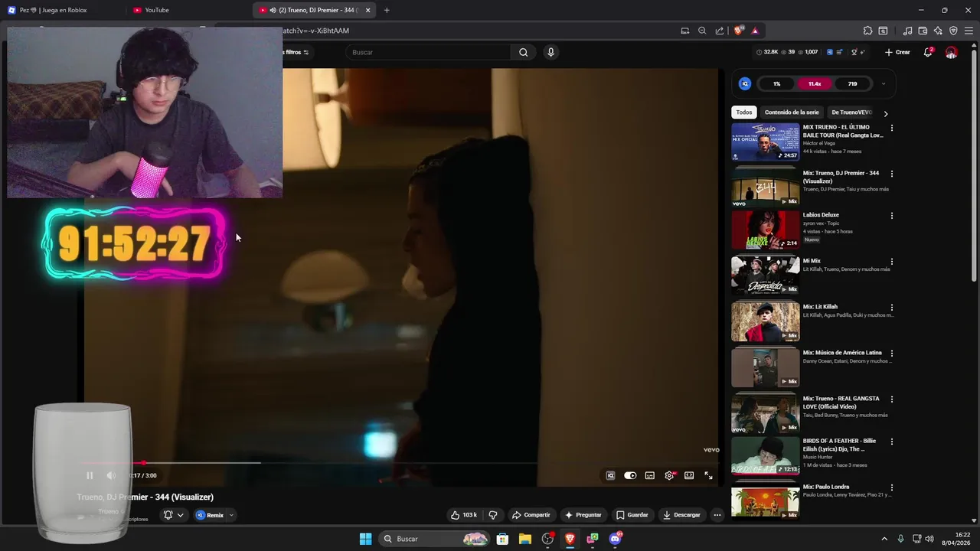The height and width of the screenshot is (551, 980).
Task: Open options for Labios Deluxe video
Action: (x=892, y=216)
